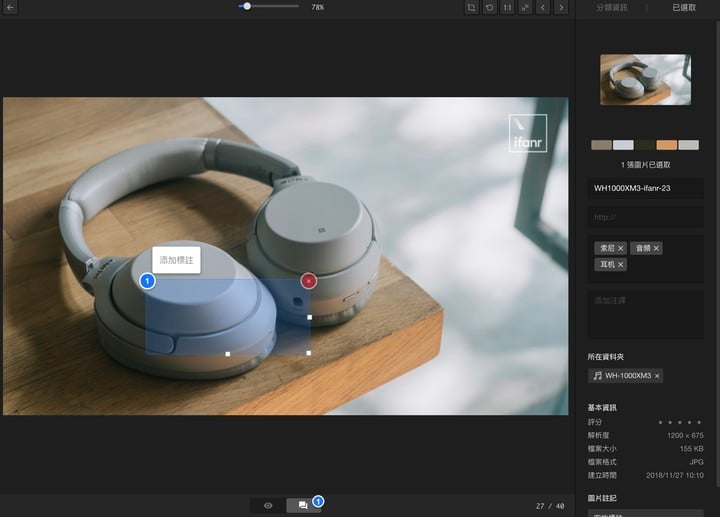Click the fit-to-window shrink icon
The width and height of the screenshot is (720, 517).
[x=525, y=7]
